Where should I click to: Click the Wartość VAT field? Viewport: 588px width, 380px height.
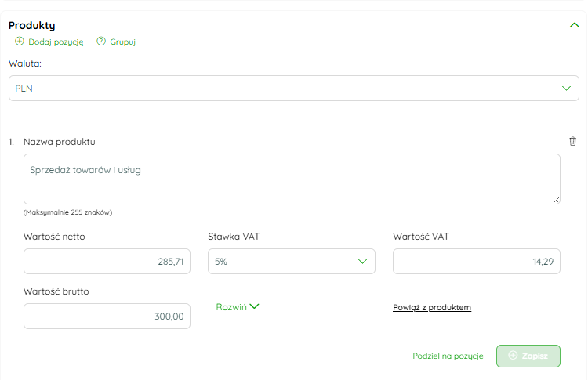tap(476, 261)
